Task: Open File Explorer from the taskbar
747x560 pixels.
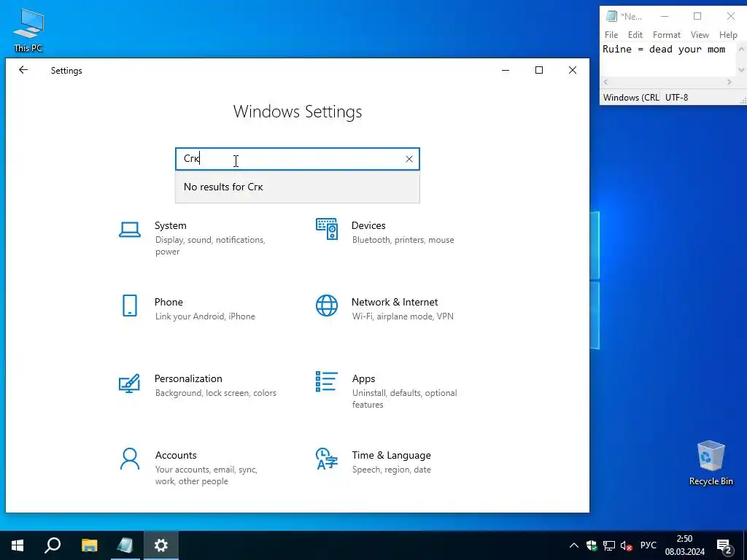Action: pos(89,545)
